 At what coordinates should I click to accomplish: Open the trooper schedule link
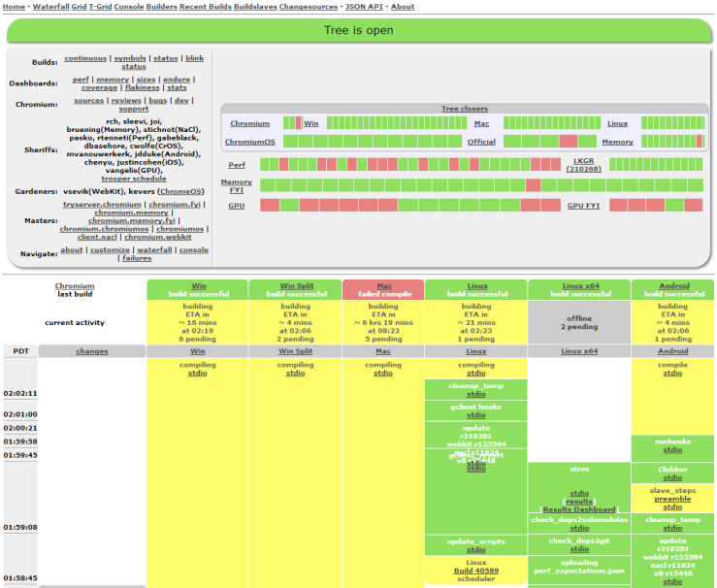pyautogui.click(x=134, y=179)
